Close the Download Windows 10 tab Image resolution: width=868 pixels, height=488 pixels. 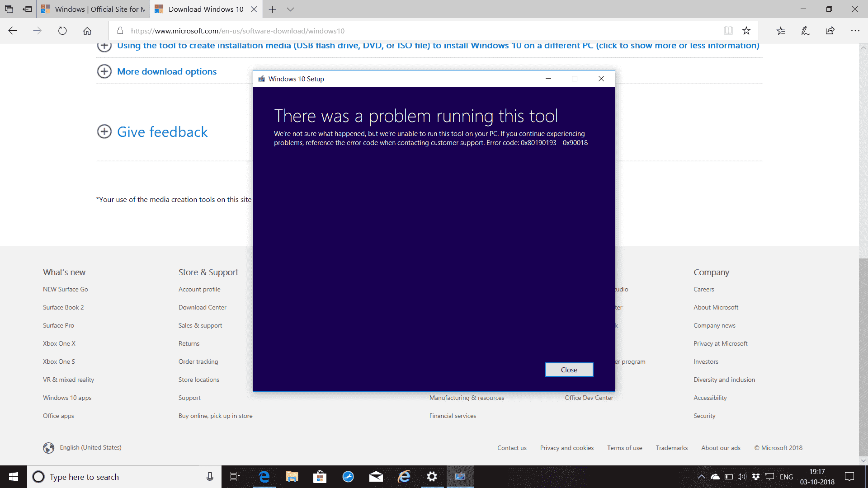254,9
